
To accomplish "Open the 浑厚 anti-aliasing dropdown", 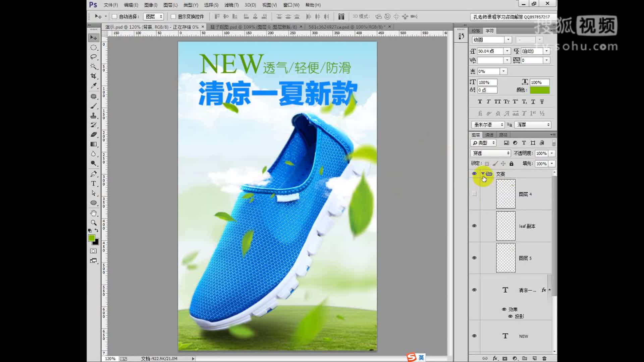I will click(x=533, y=125).
